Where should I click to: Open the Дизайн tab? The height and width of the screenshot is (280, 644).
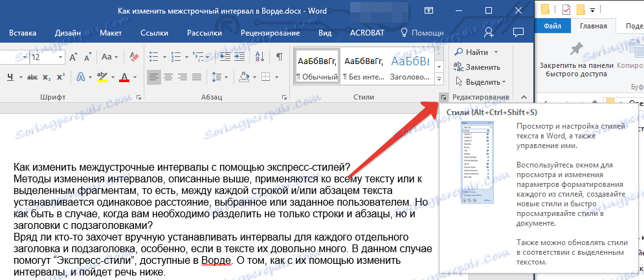coord(68,33)
